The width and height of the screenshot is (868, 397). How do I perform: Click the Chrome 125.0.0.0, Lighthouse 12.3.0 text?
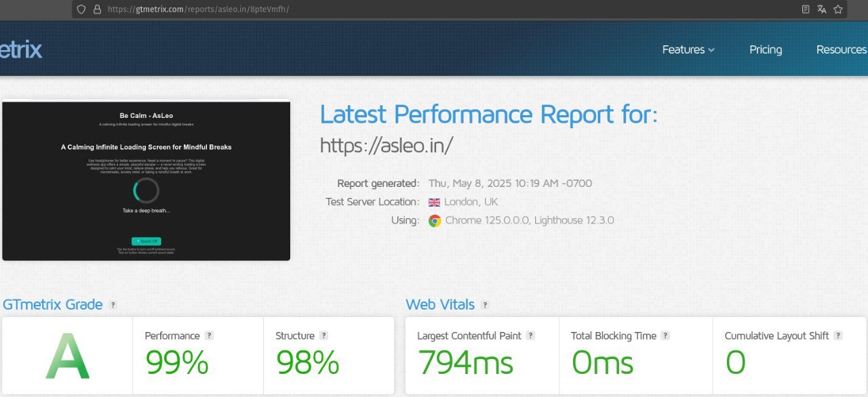[x=530, y=221]
